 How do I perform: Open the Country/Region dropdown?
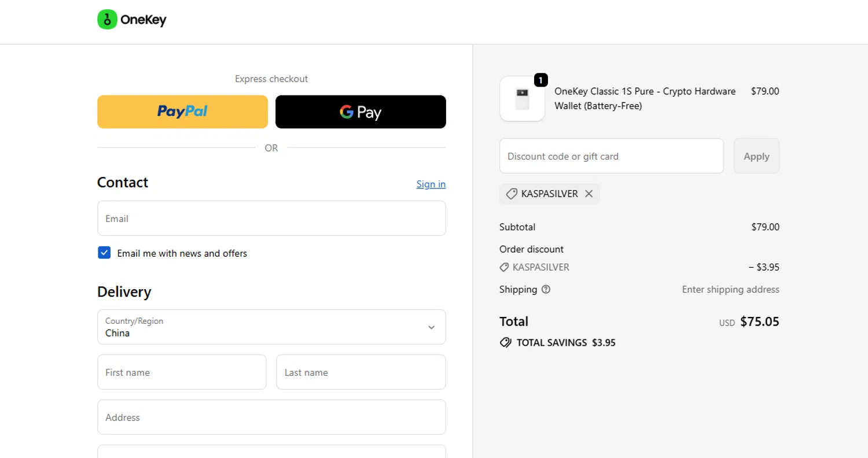tap(271, 327)
